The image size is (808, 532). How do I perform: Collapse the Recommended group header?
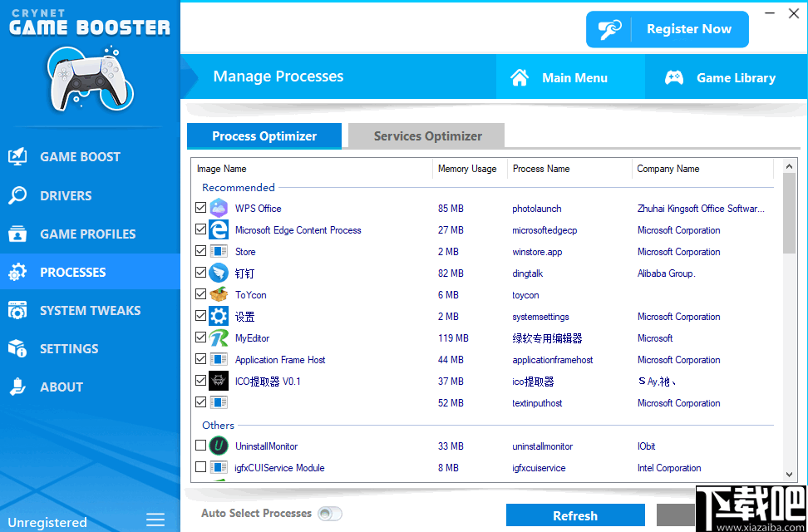click(238, 187)
